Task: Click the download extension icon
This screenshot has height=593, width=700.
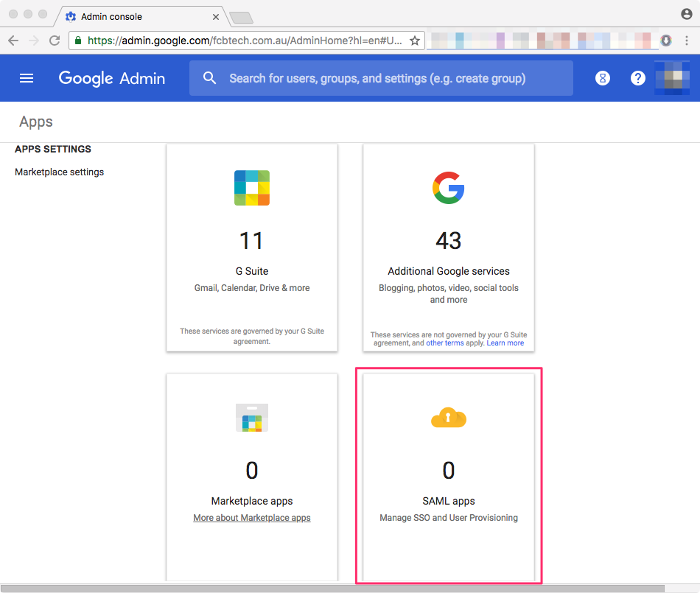Action: [666, 41]
